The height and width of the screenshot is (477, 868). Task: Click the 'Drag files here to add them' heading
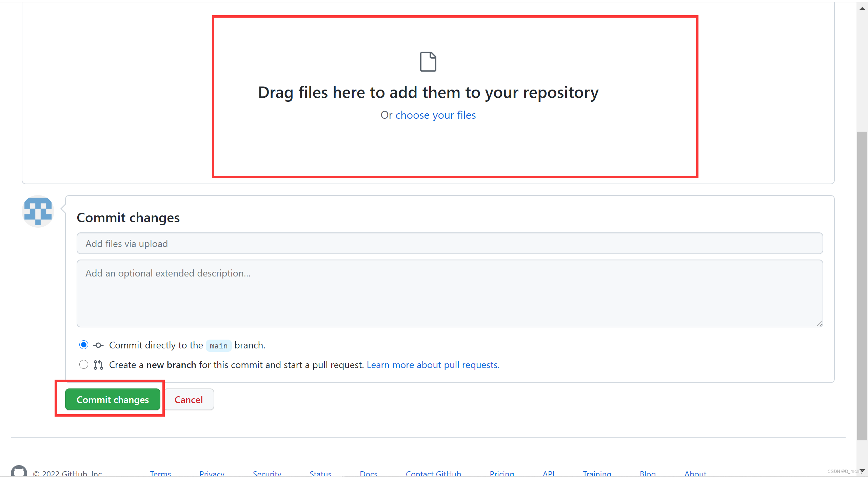point(428,92)
